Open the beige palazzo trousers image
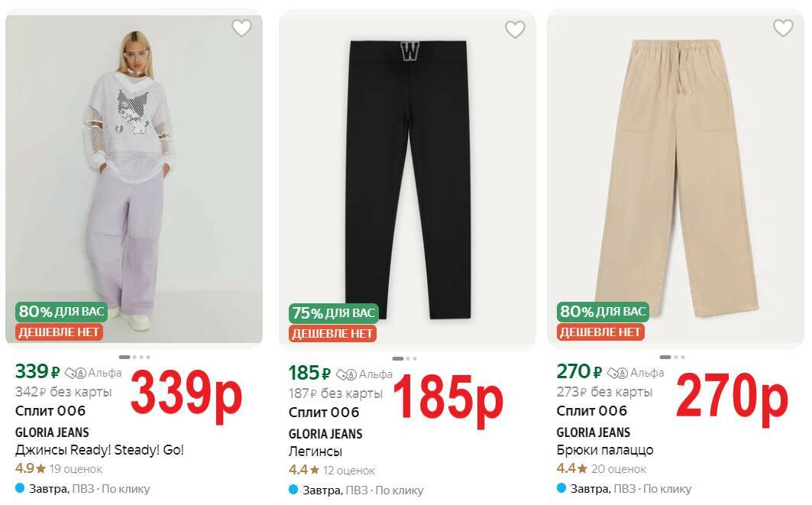The image size is (812, 505). pyautogui.click(x=675, y=179)
